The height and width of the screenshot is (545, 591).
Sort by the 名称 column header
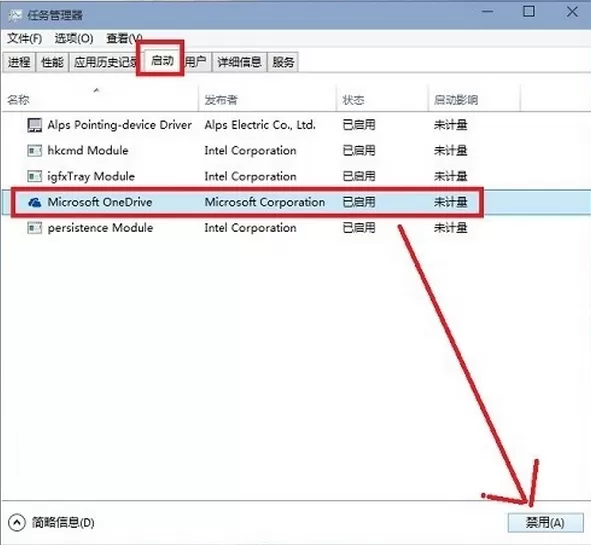point(100,100)
